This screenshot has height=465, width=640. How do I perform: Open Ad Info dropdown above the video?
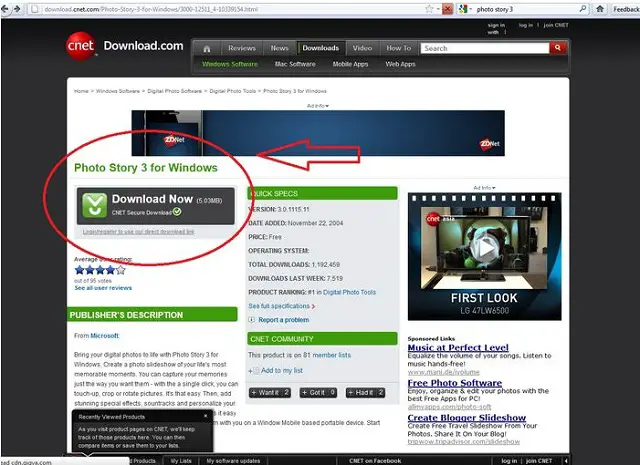(x=484, y=188)
